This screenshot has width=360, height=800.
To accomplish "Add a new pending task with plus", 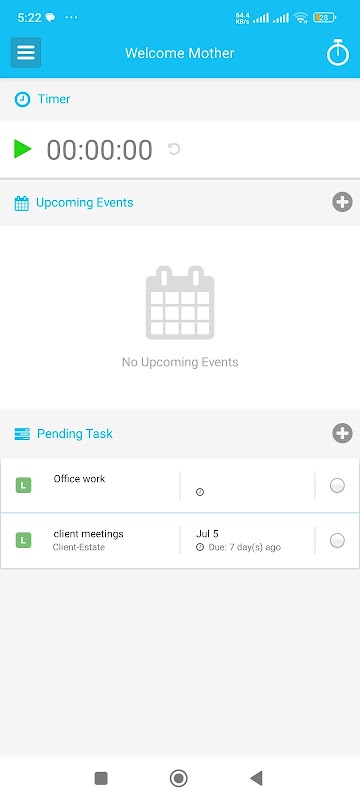I will pos(342,434).
